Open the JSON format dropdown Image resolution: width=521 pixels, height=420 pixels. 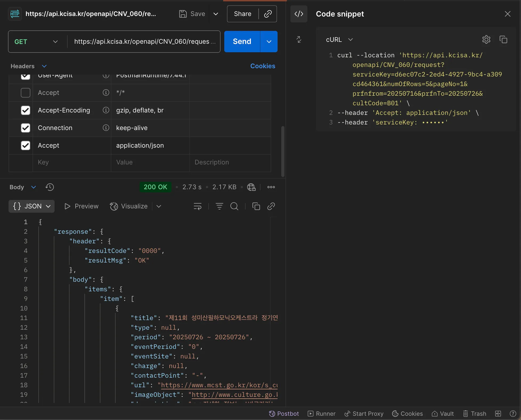(x=32, y=206)
